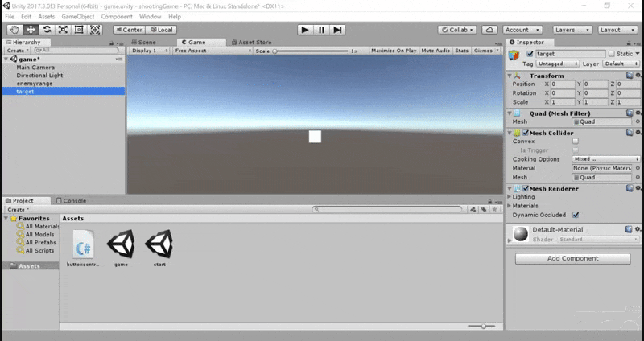Toggle Mesh Renderer component enabled checkbox
644x341 pixels.
526,188
